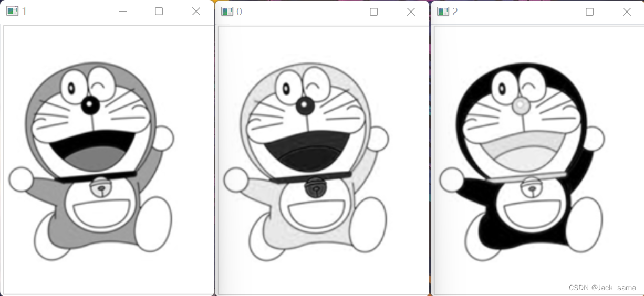Click the Doraemon image in window 2

(x=538, y=160)
